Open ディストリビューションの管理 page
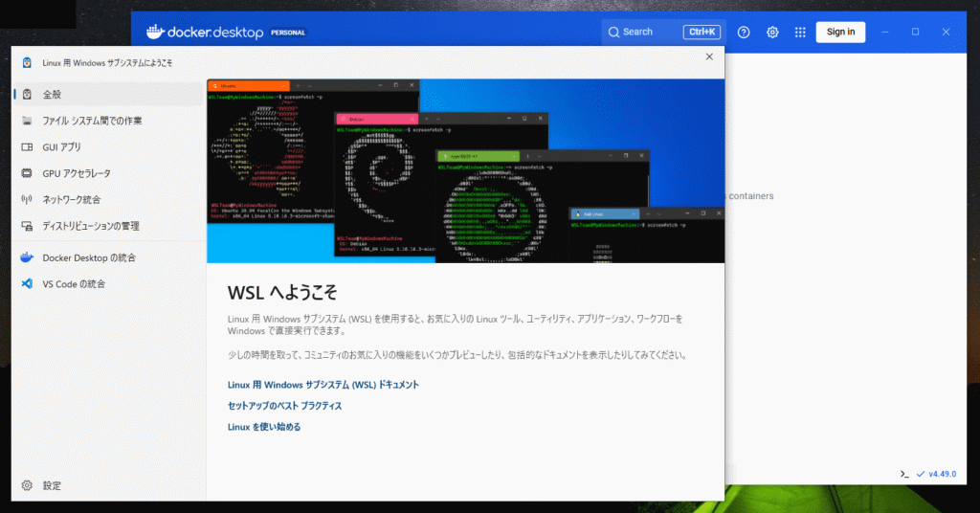 click(x=91, y=226)
